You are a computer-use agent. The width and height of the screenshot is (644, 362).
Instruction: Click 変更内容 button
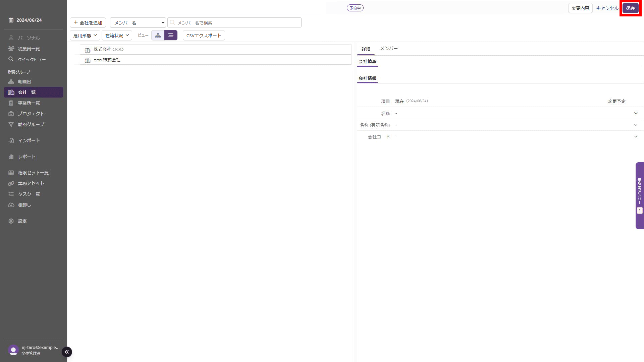tap(580, 8)
